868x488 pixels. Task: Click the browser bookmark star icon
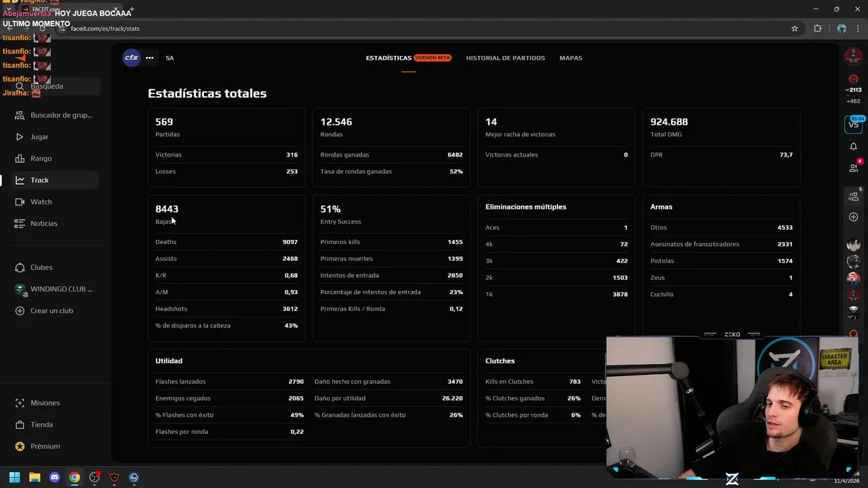(795, 28)
